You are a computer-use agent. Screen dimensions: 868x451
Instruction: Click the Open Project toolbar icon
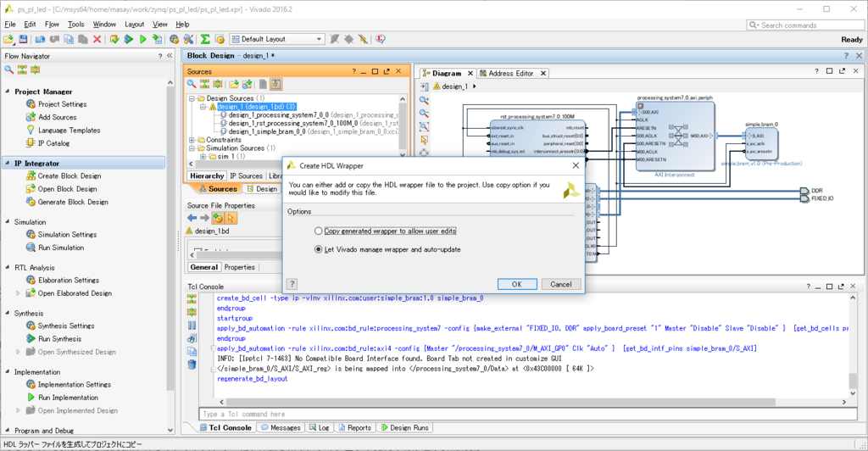8,39
